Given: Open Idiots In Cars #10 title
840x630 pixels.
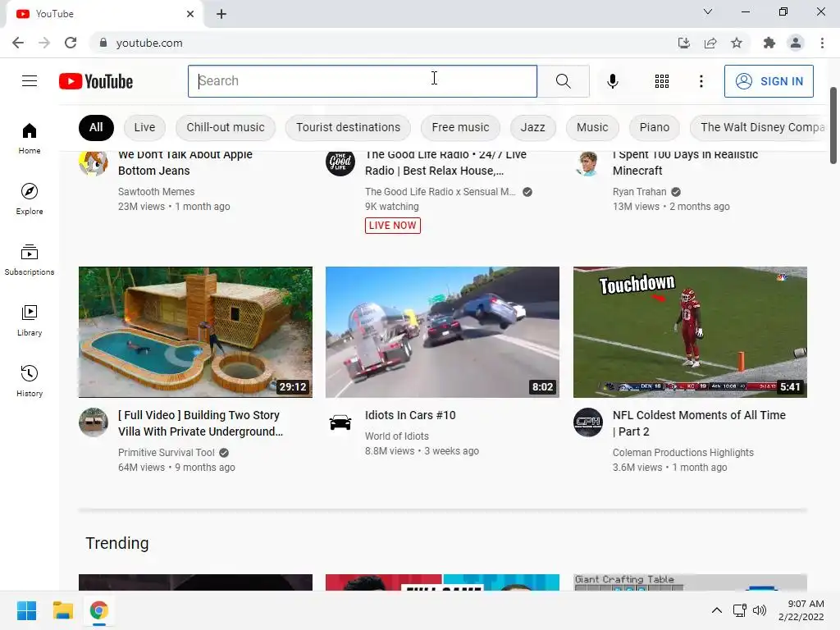Looking at the screenshot, I should click(x=410, y=415).
